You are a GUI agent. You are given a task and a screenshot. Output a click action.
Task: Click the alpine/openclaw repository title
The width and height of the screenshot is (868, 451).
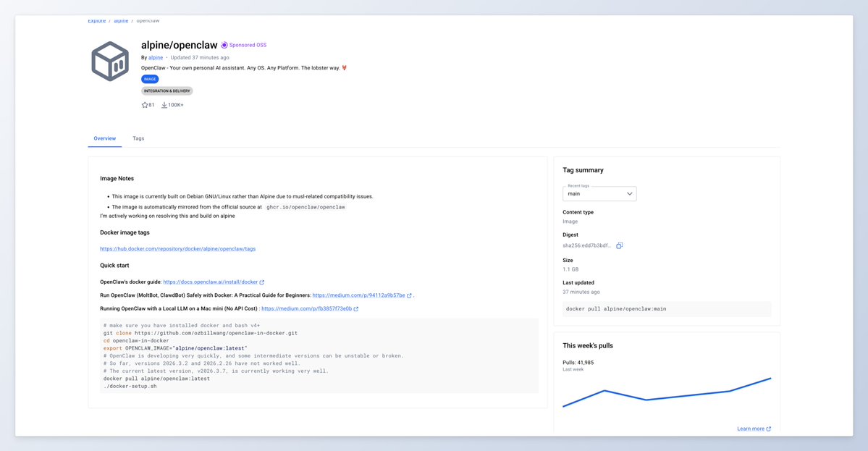click(x=180, y=46)
